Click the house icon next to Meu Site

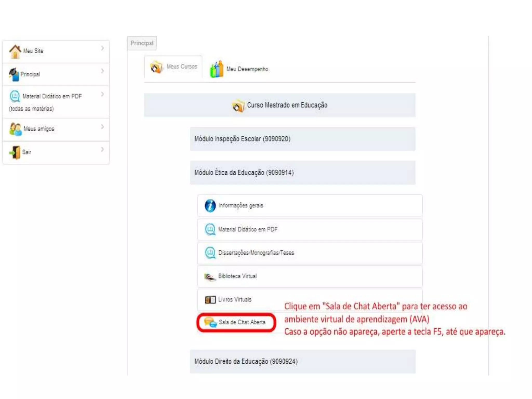(15, 51)
